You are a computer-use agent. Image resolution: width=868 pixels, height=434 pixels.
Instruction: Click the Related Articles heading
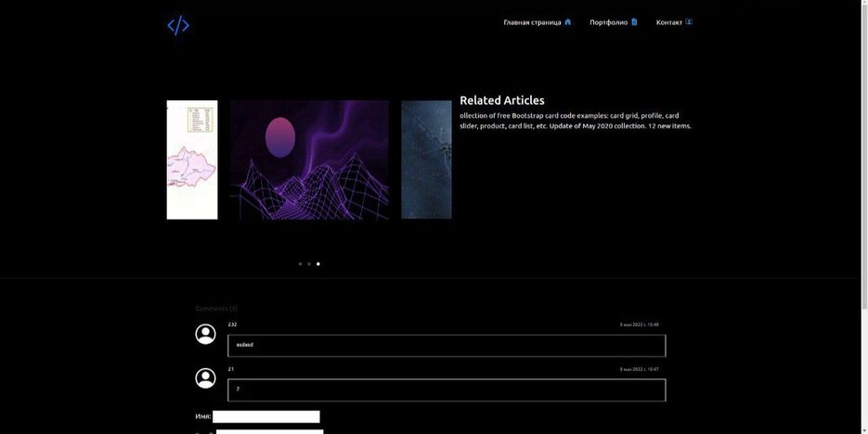[x=502, y=100]
